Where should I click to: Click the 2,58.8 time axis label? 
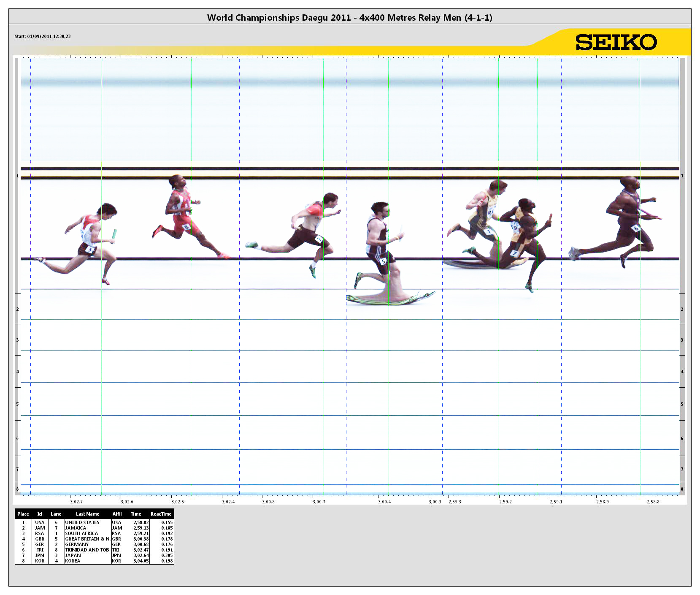[x=653, y=502]
